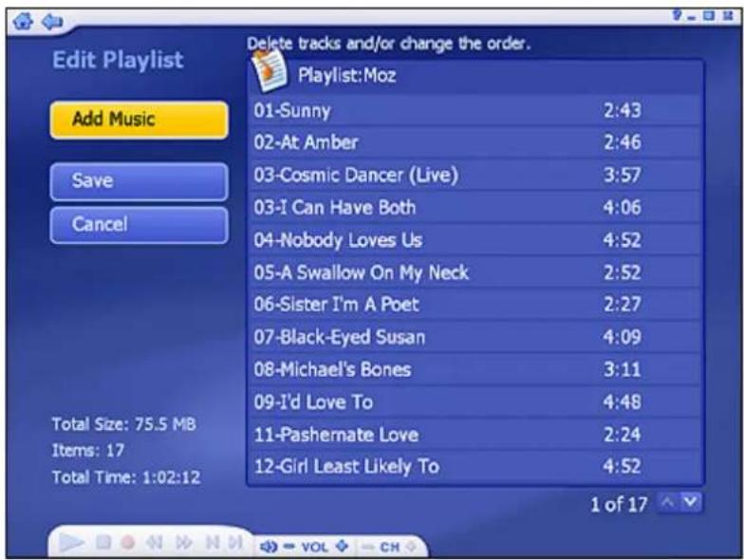Screen dimensions: 744x560
Task: Go down a channel with CH minus
Action: [368, 547]
